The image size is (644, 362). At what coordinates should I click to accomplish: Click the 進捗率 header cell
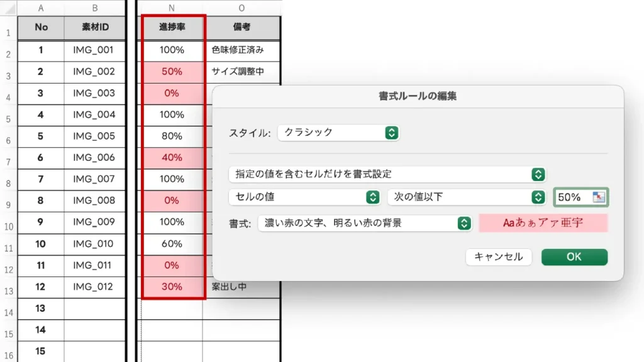tap(172, 28)
